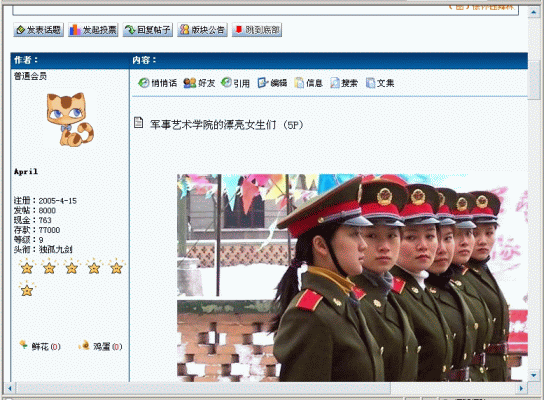Add April as friend via 好友
Image resolution: width=544 pixels, height=400 pixels.
pyautogui.click(x=199, y=83)
